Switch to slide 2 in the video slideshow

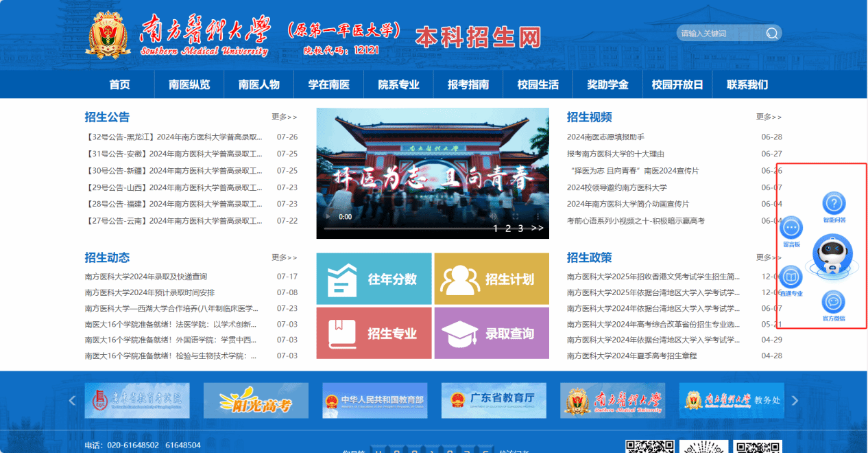(508, 229)
